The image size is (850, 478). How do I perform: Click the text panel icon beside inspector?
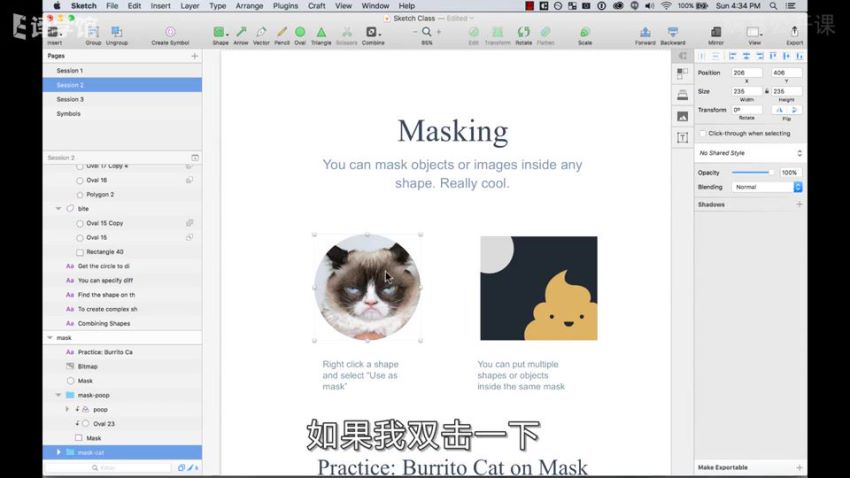coord(682,138)
